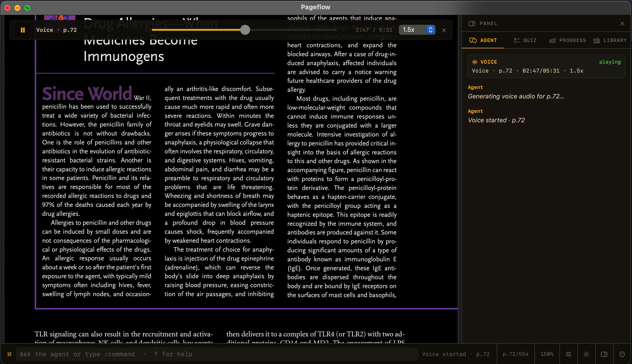Click the 150% zoom level indicator
Screen dimensions: 632x364
pyautogui.click(x=547, y=354)
